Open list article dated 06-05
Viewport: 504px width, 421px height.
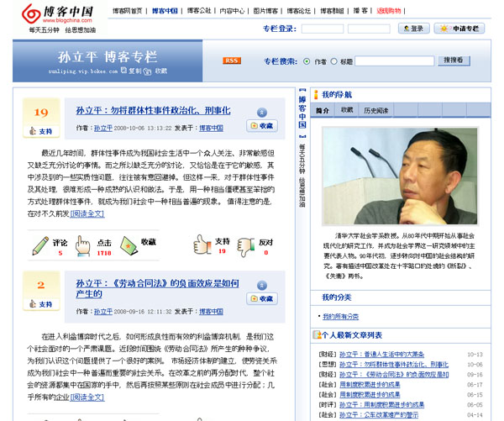tap(382, 404)
